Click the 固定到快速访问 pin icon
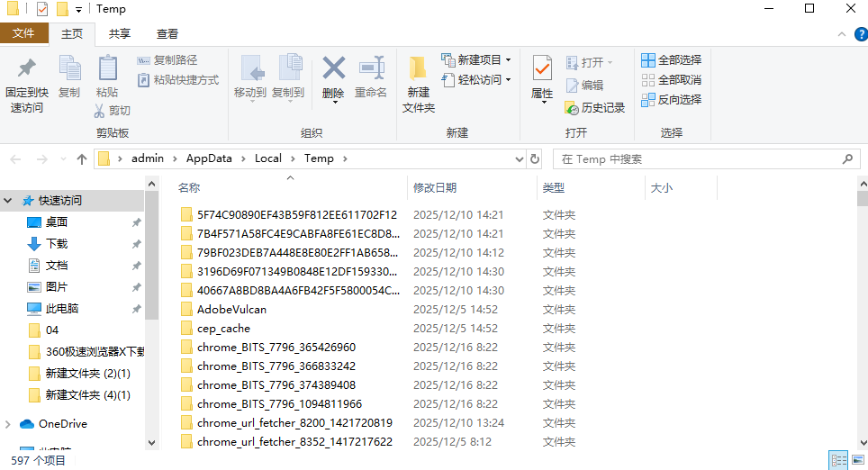This screenshot has width=868, height=470. click(27, 68)
